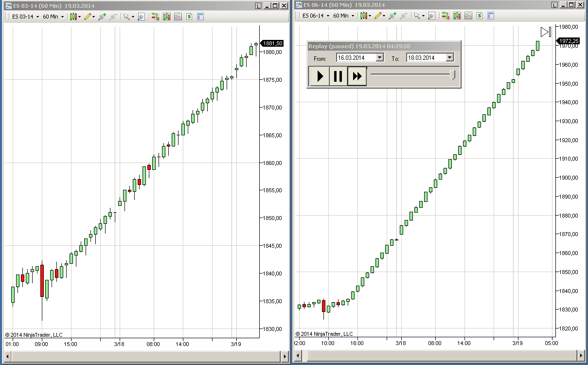Open Properties icon in ES 03-14 chart
Image resolution: width=588 pixels, height=365 pixels.
200,16
